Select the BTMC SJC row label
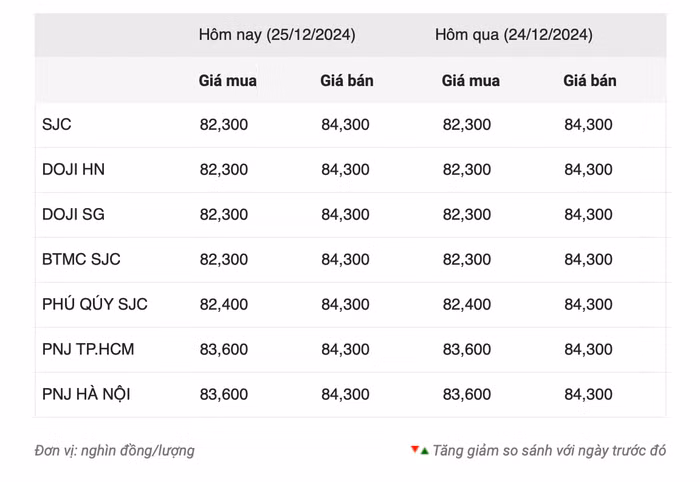700x482 pixels. coord(81,259)
